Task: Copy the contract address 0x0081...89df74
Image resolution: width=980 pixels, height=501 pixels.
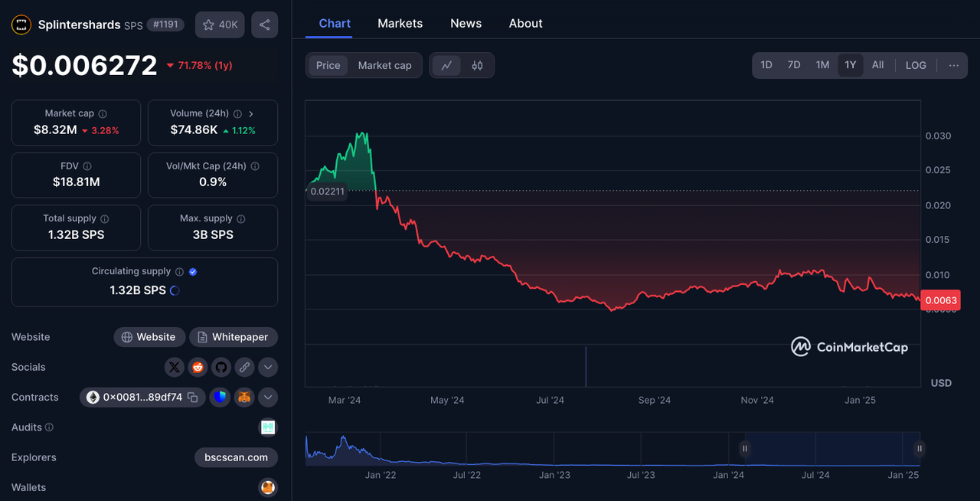Action: (193, 397)
